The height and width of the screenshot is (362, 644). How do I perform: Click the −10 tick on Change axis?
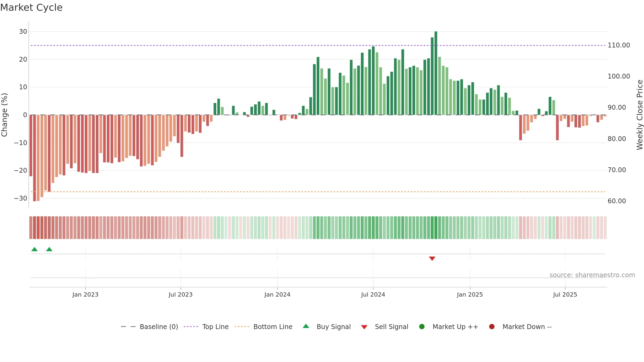point(21,143)
